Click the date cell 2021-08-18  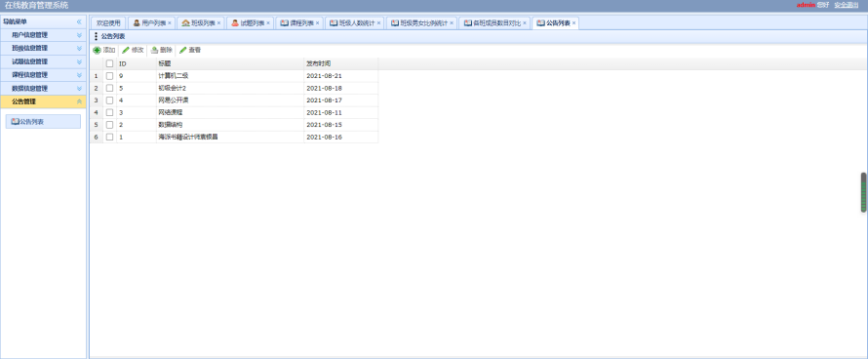tap(341, 88)
